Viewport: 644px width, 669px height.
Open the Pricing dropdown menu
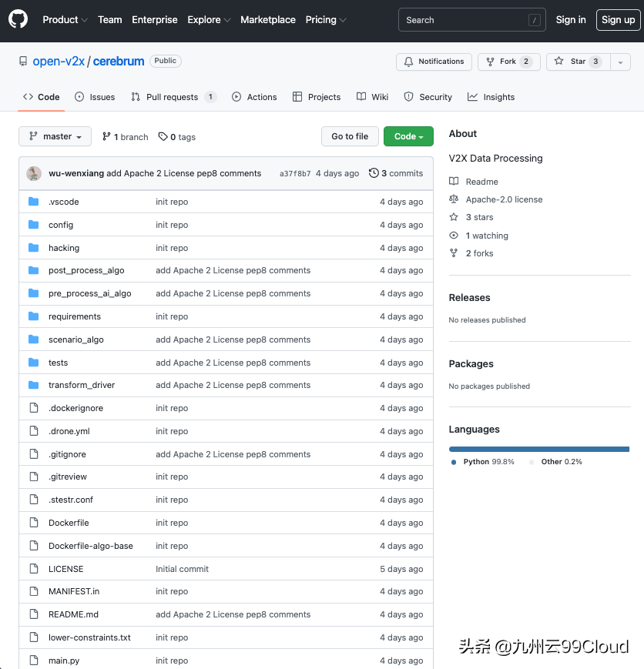coord(325,19)
